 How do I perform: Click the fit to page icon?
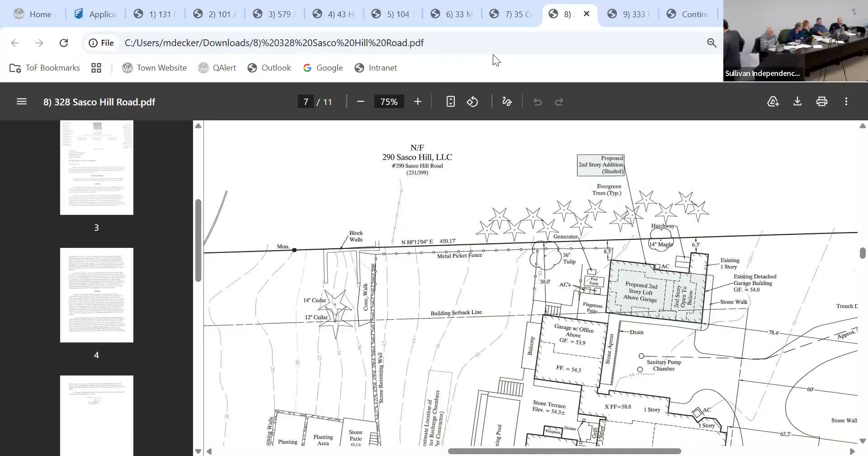pyautogui.click(x=450, y=102)
